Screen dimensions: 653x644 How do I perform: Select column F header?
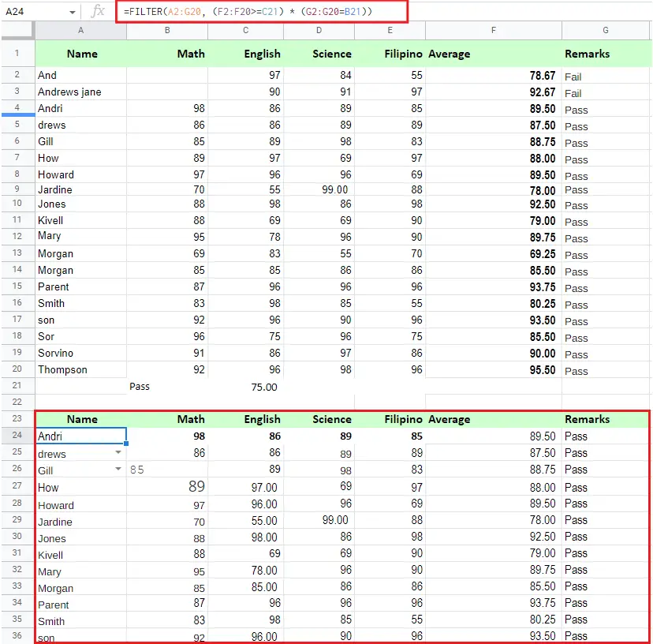[494, 31]
